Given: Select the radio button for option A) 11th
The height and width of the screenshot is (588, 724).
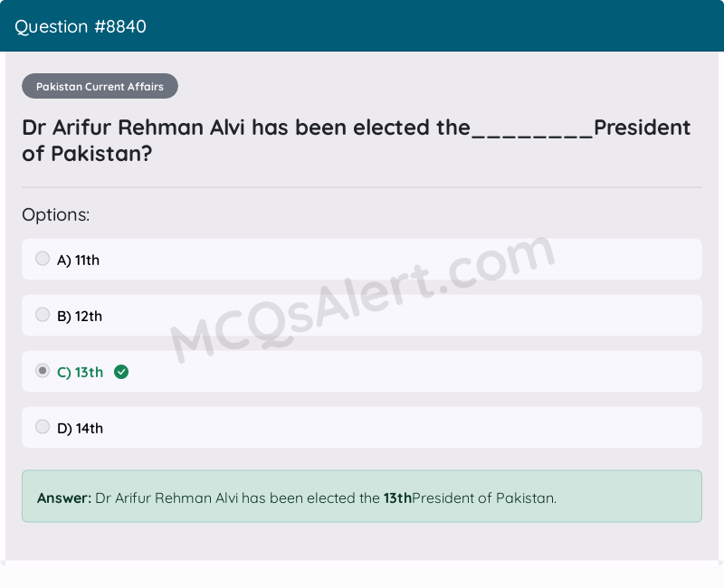Looking at the screenshot, I should [x=43, y=258].
